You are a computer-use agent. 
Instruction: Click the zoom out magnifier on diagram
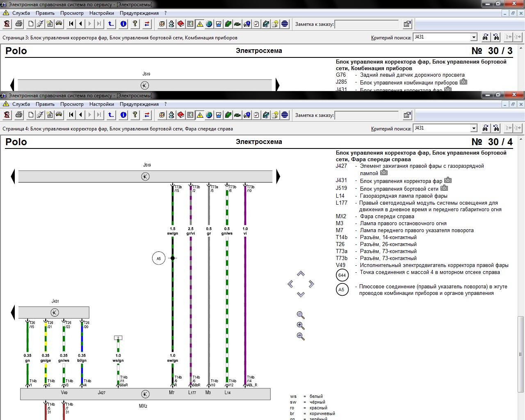(x=301, y=337)
